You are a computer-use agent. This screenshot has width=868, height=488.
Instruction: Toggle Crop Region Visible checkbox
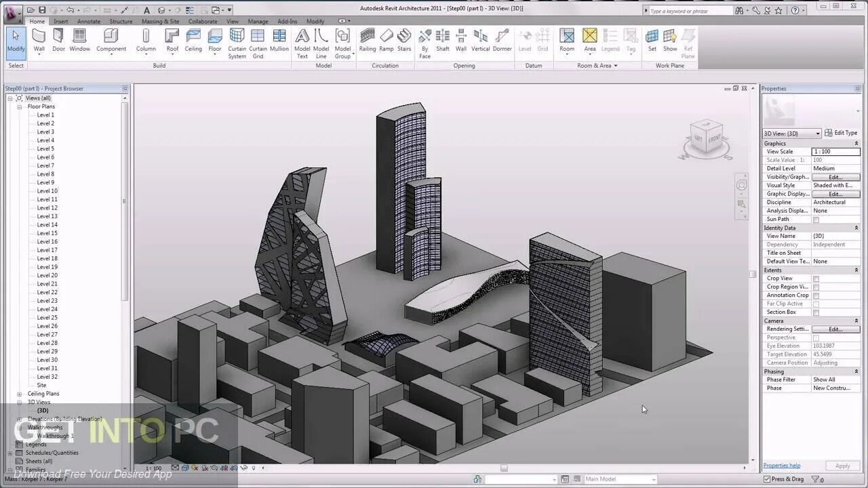coord(816,287)
